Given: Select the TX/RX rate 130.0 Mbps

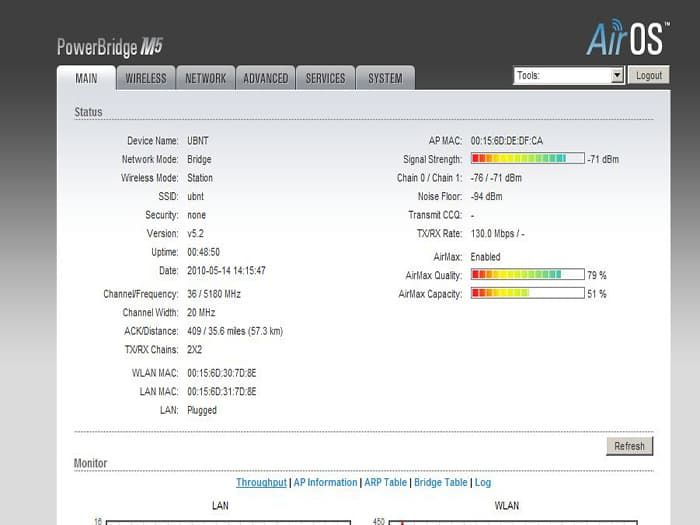Looking at the screenshot, I should (492, 234).
